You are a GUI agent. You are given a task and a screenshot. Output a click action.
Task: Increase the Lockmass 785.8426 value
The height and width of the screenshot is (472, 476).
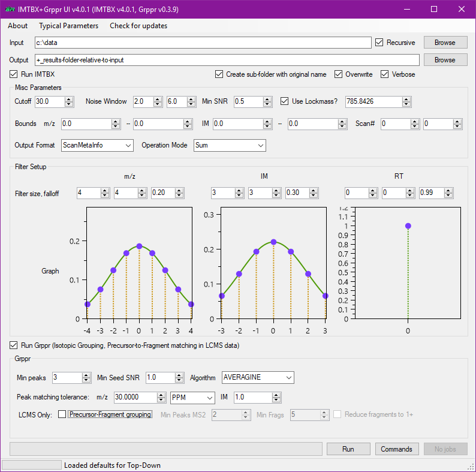click(x=406, y=99)
